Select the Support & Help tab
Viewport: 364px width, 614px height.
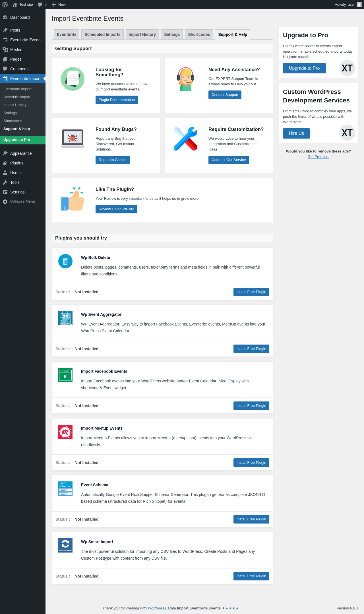click(x=233, y=34)
